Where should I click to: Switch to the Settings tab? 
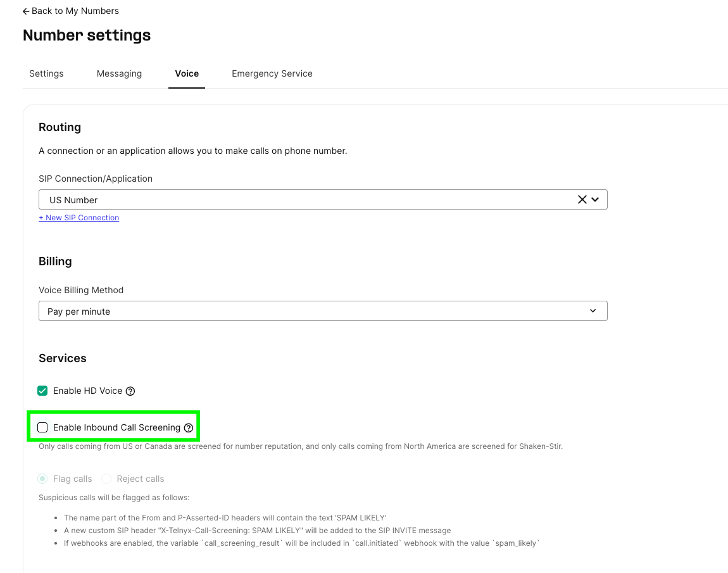pos(46,73)
